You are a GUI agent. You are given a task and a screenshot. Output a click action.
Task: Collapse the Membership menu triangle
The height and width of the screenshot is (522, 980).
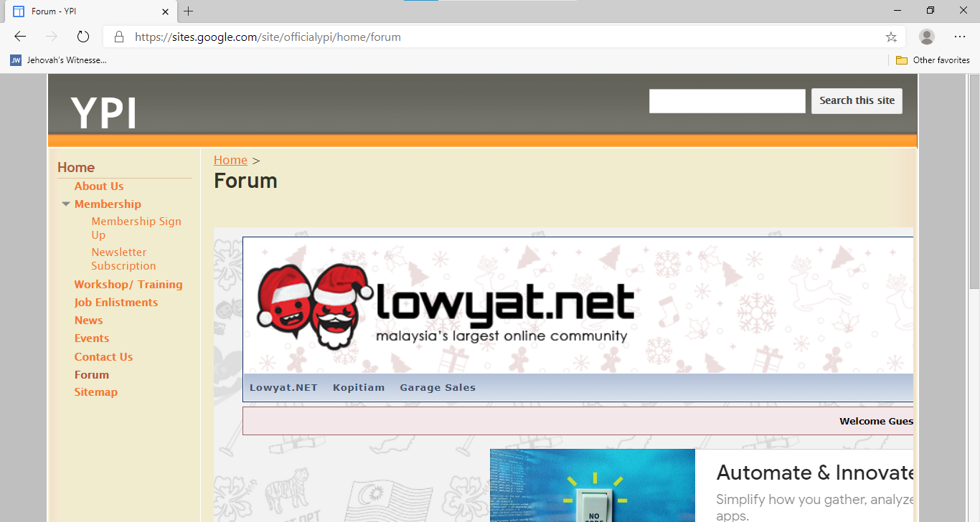(x=66, y=204)
